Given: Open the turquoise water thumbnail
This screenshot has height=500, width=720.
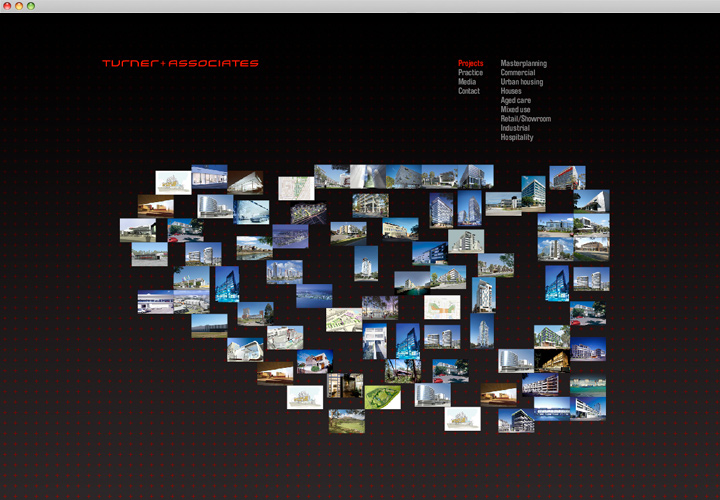Looking at the screenshot, I should (x=588, y=385).
